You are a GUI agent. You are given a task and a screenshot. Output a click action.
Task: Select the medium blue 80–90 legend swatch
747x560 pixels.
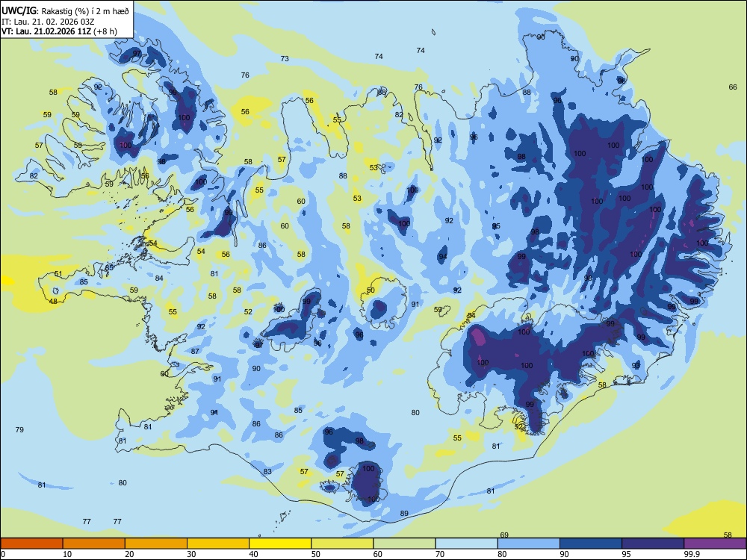[x=529, y=544]
